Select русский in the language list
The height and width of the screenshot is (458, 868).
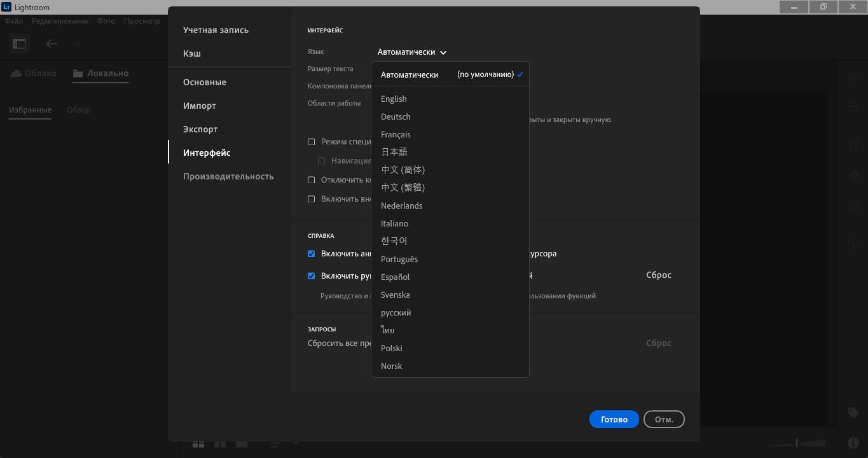(x=450, y=312)
